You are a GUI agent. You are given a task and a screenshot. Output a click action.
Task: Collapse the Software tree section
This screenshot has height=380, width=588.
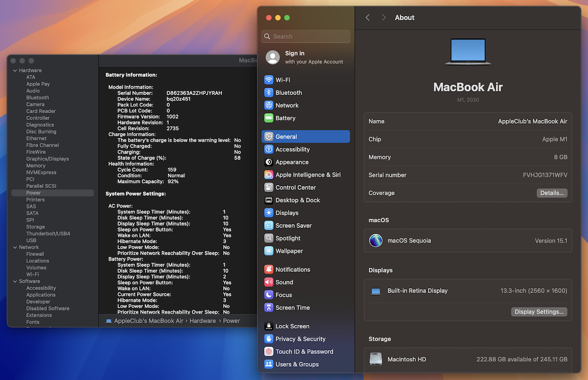[15, 282]
